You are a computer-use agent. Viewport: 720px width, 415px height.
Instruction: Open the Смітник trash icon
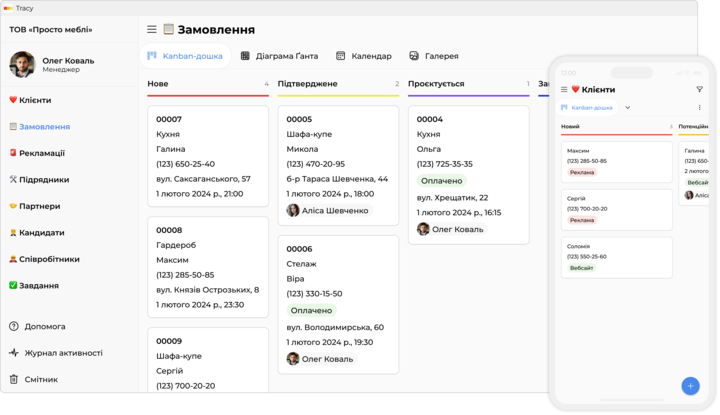point(14,379)
